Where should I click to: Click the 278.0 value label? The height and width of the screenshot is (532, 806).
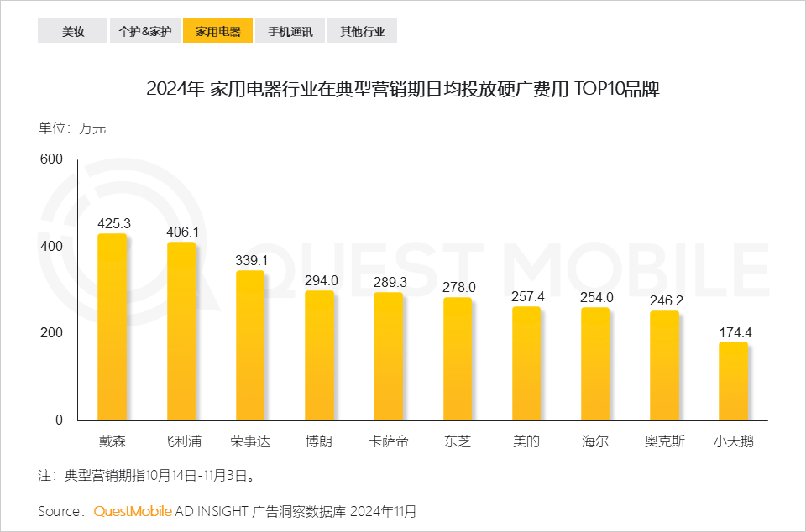(458, 287)
